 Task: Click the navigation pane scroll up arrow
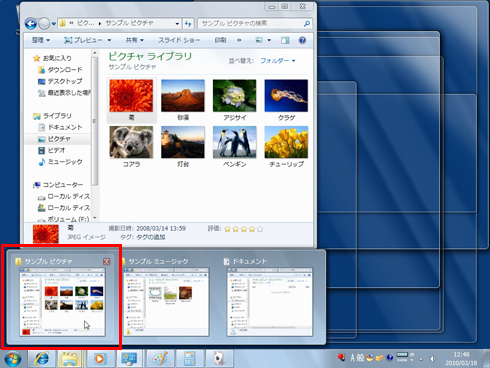95,53
